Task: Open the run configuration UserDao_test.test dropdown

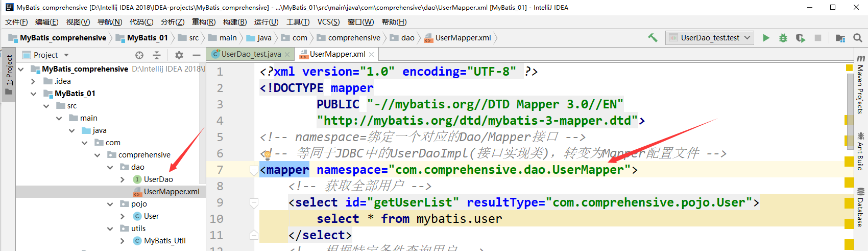Action: click(710, 38)
